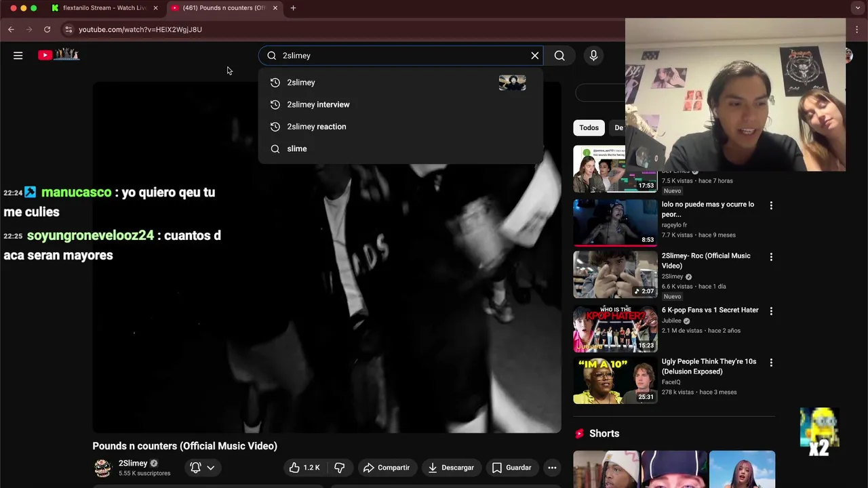Click the 1.2 K like count

click(311, 468)
